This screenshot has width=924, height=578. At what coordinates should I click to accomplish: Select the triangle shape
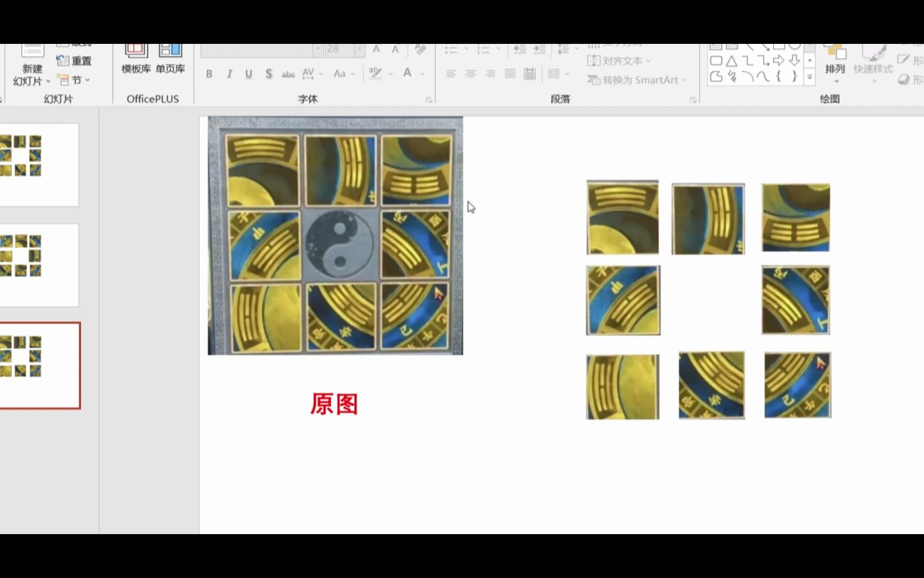[x=731, y=60]
